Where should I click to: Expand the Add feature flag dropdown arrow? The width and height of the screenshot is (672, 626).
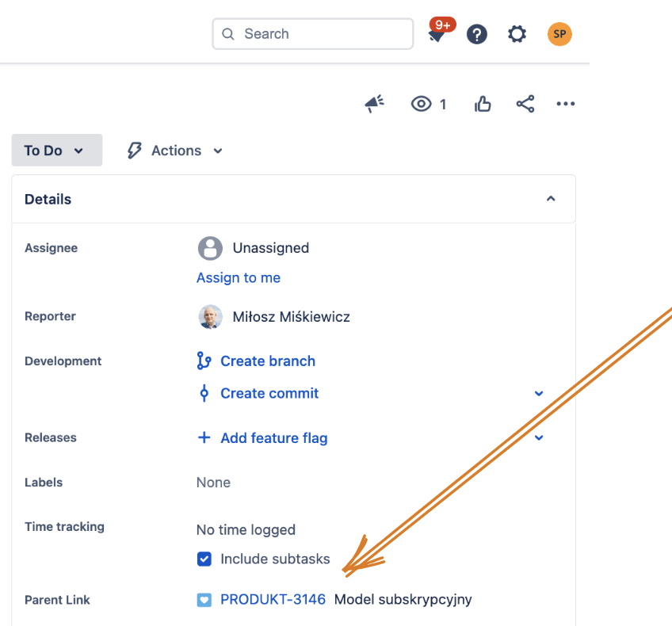click(x=539, y=438)
